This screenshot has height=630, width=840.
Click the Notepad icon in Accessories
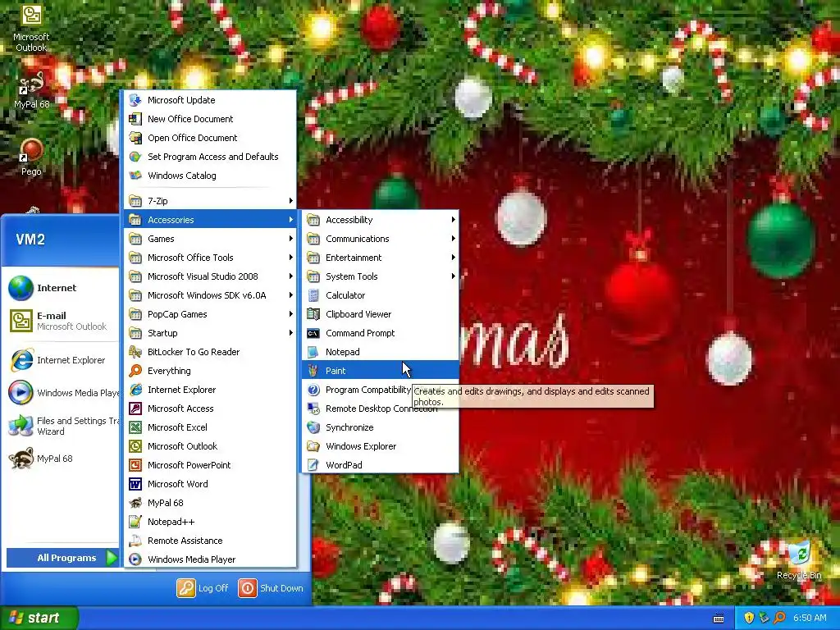pos(313,352)
